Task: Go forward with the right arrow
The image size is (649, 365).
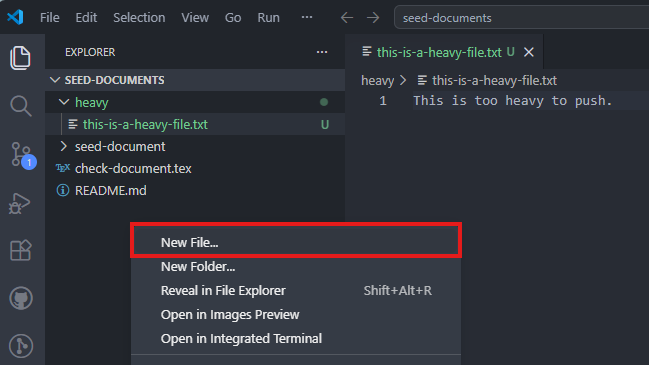Action: coord(373,18)
